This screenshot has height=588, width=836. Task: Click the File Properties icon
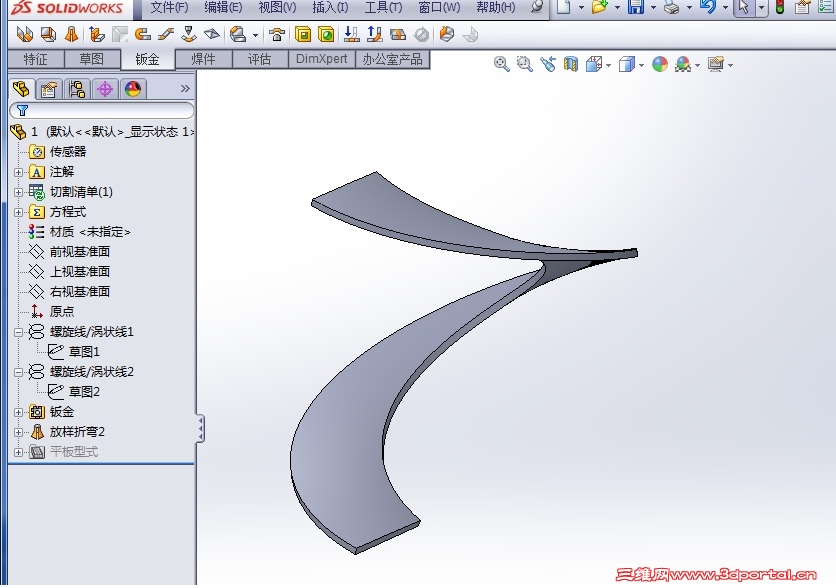[802, 7]
